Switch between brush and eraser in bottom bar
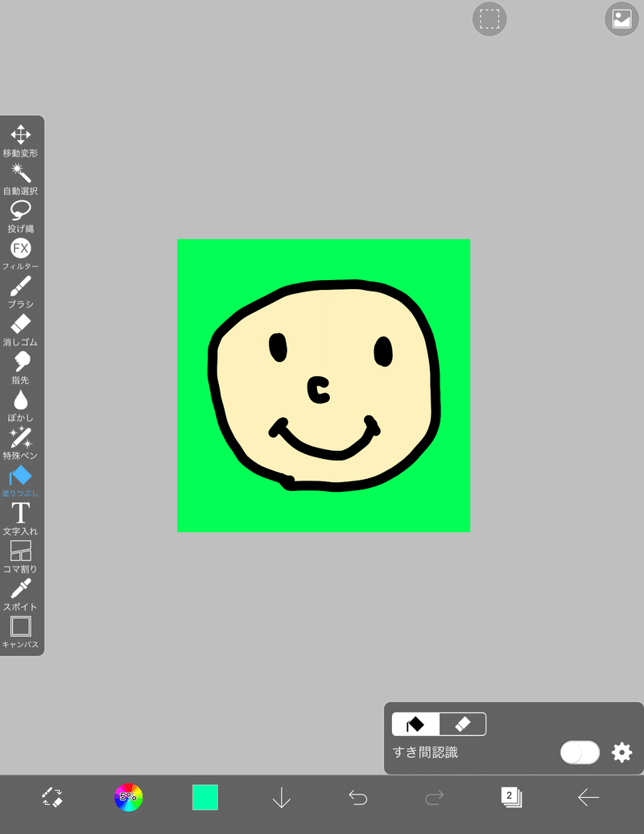Screen dimensions: 644x834 pos(52,797)
